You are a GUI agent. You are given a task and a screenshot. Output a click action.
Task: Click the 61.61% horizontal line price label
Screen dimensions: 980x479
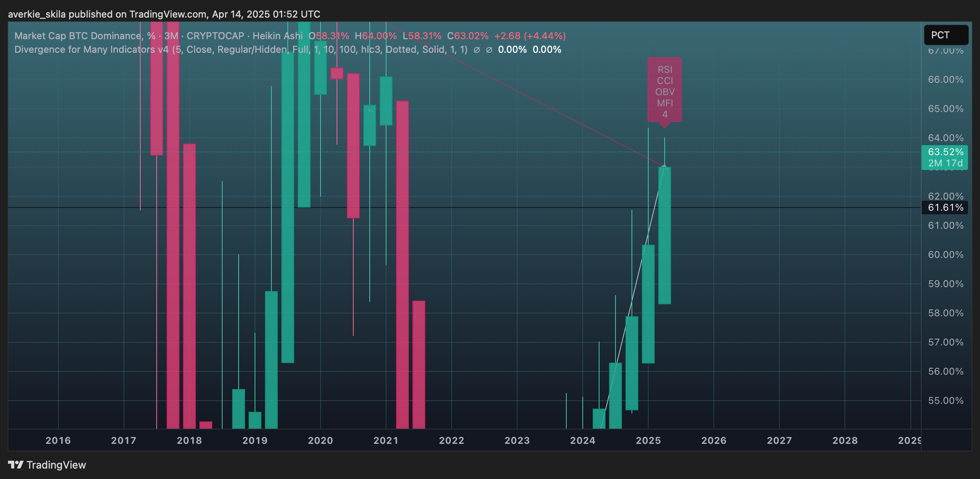pos(945,208)
